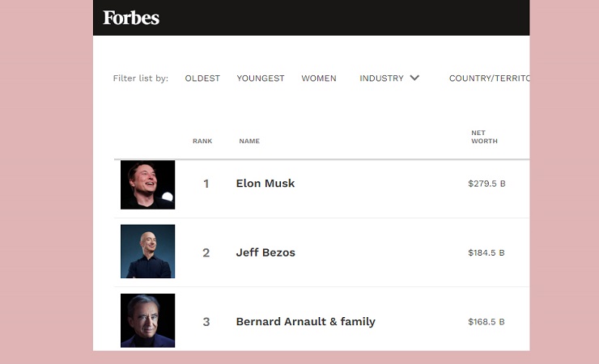Click the $168.5 B net worth value
This screenshot has height=364, width=599.
(x=486, y=322)
